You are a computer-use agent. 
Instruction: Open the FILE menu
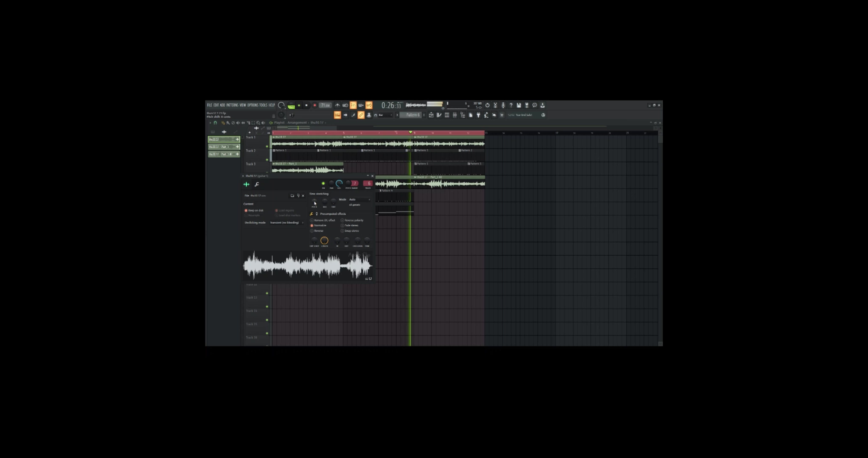[210, 105]
